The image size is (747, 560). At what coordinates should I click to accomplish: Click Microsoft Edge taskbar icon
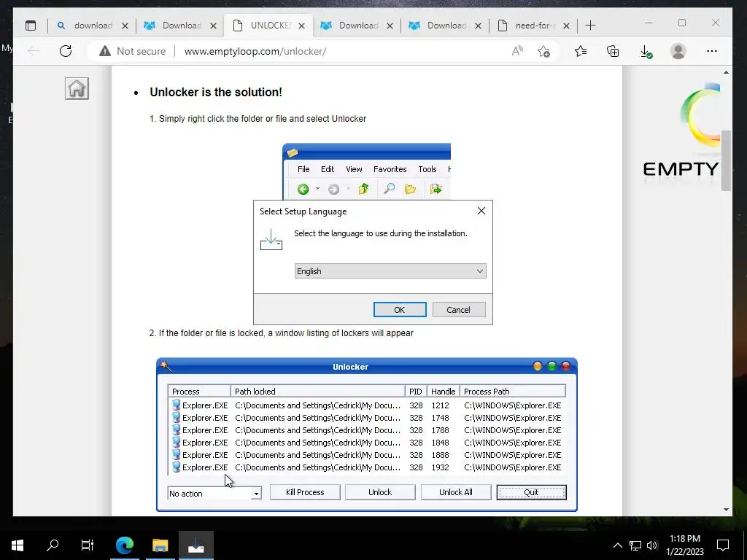point(124,545)
